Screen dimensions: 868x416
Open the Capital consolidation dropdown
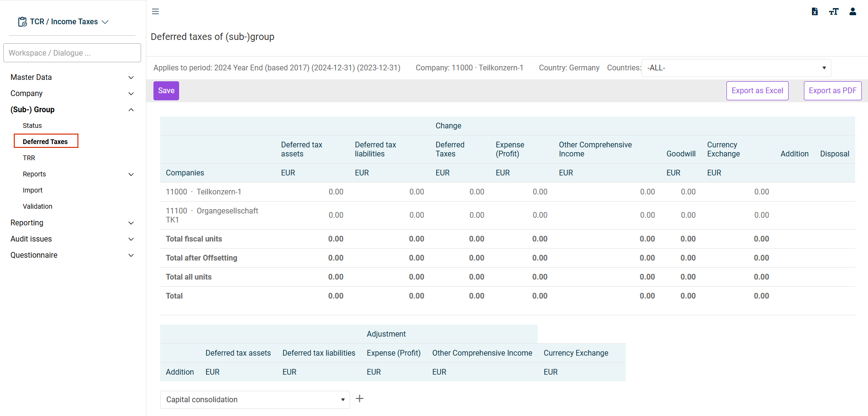point(255,400)
